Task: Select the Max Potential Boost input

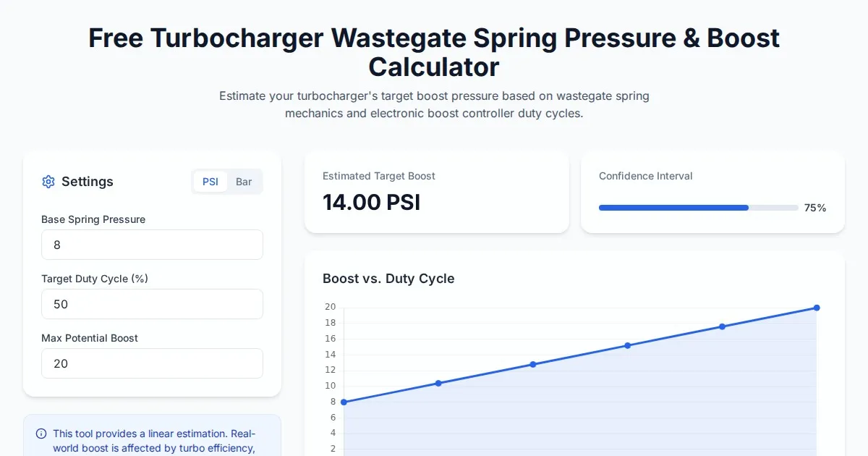Action: pos(152,363)
